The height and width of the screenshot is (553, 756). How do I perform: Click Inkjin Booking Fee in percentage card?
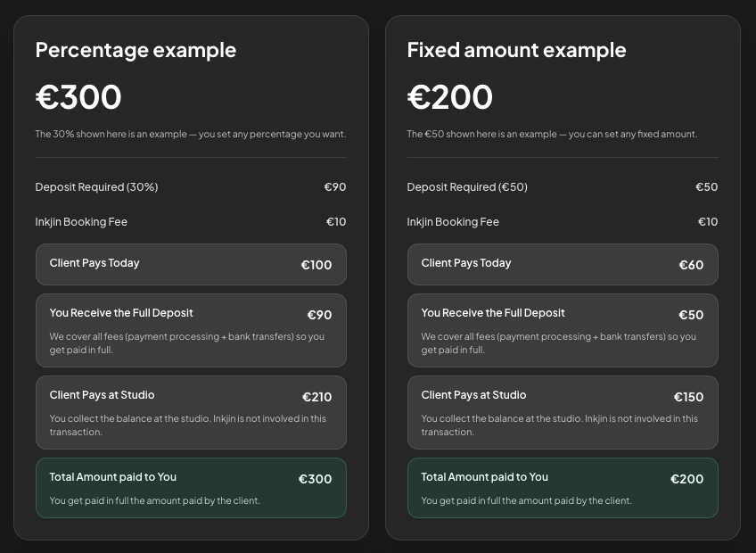click(x=81, y=222)
